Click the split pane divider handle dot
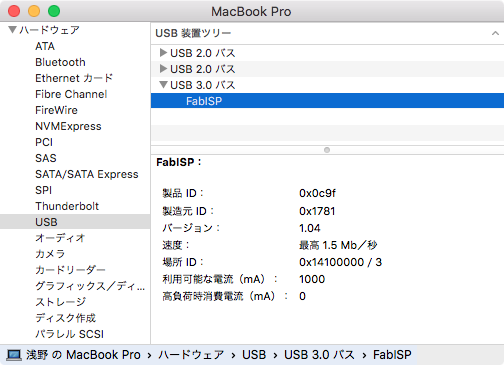 [x=327, y=150]
